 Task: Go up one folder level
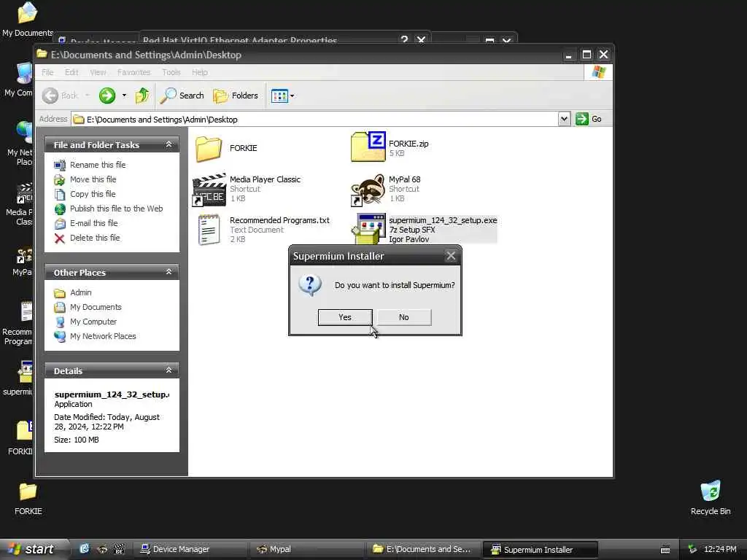click(142, 96)
